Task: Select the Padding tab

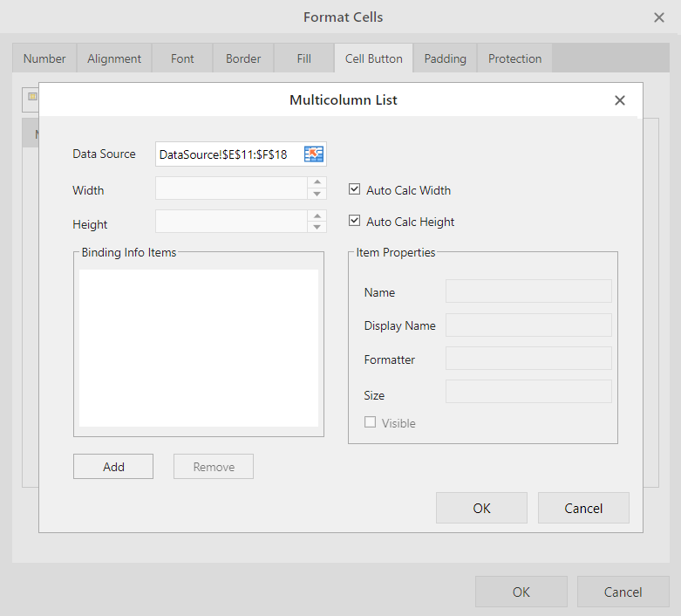Action: point(445,58)
